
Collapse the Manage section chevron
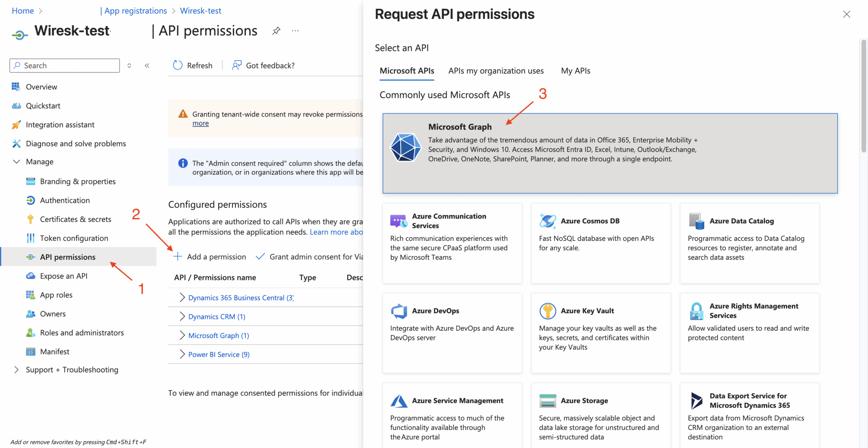pos(16,162)
